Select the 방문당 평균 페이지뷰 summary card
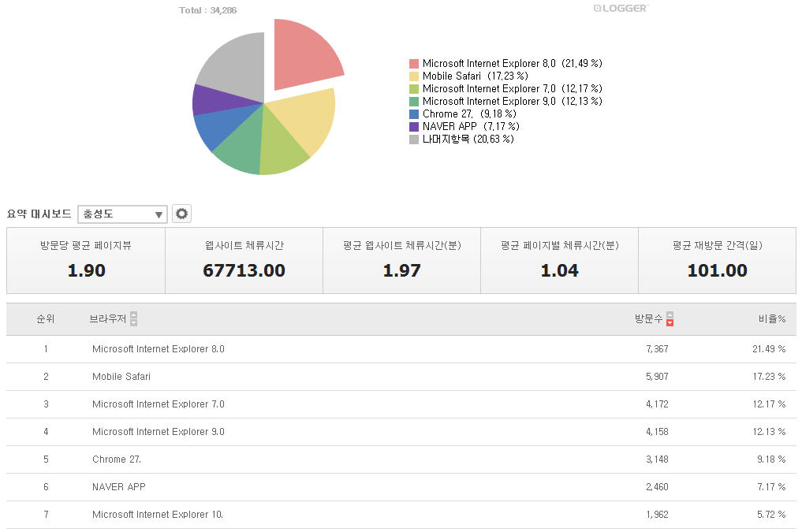 click(86, 260)
